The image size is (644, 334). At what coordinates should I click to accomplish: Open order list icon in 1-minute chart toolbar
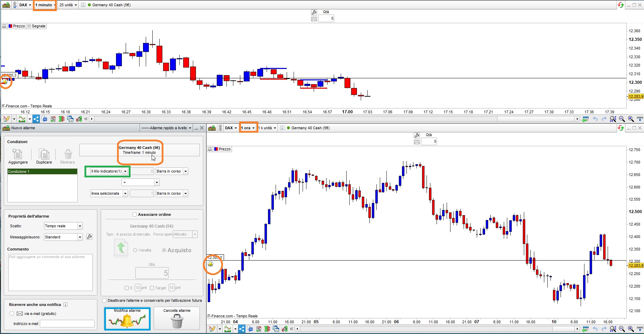[x=53, y=119]
